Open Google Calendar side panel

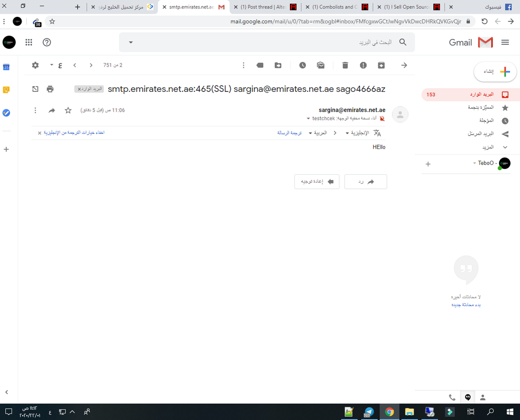pos(6,67)
